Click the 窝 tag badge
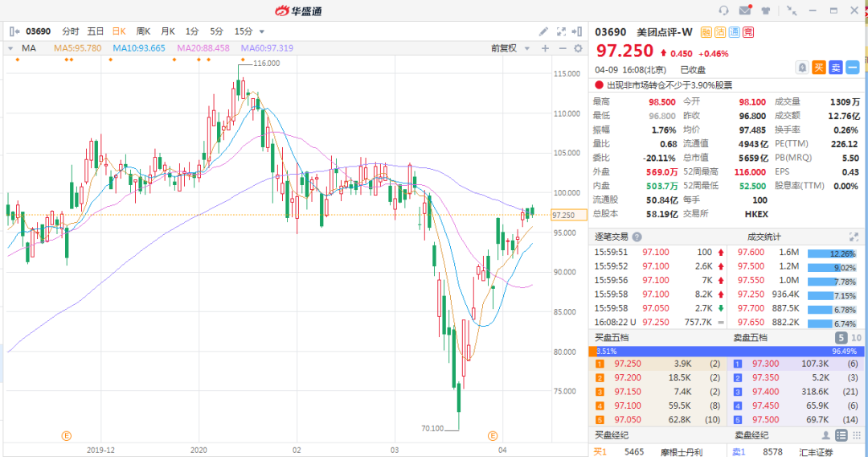The width and height of the screenshot is (868, 457). pyautogui.click(x=748, y=32)
